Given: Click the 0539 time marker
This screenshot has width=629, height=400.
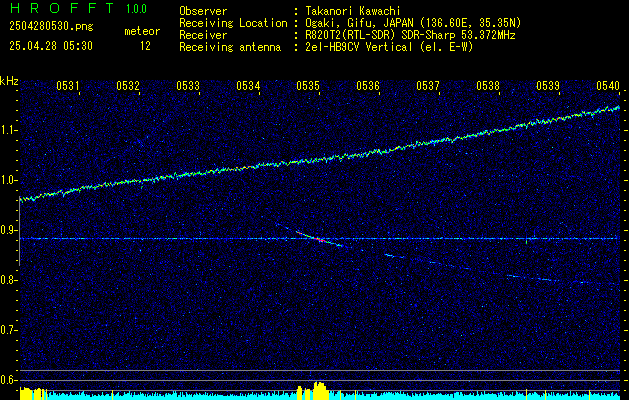Looking at the screenshot, I should click(x=548, y=85).
